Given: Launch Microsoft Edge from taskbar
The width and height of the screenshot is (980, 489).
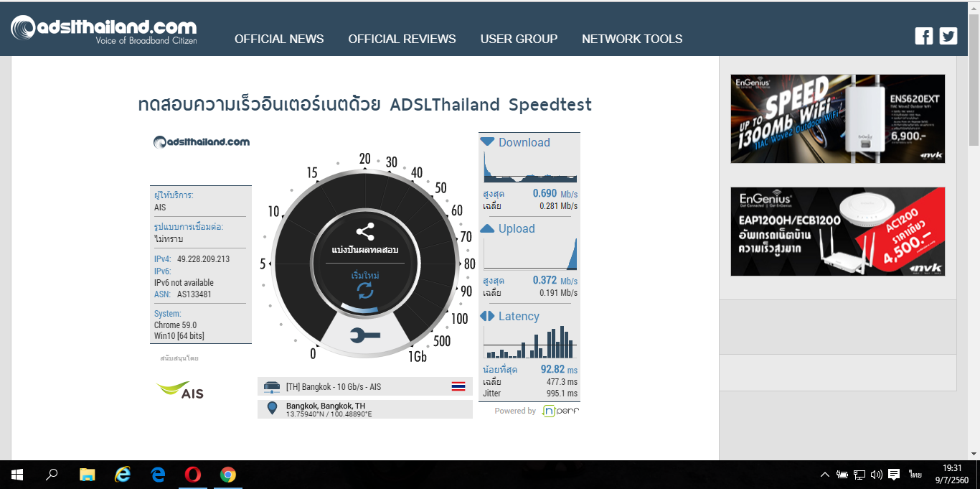Looking at the screenshot, I should pos(158,475).
